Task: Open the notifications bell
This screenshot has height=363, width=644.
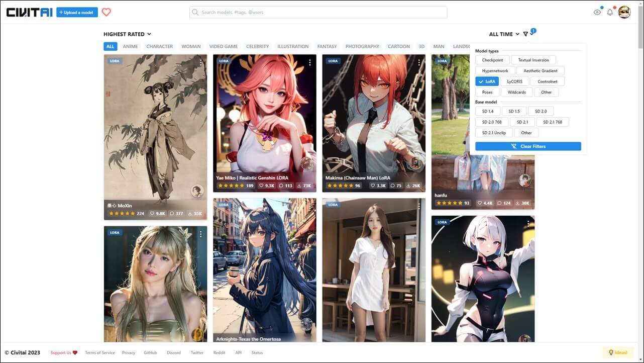Action: tap(610, 13)
